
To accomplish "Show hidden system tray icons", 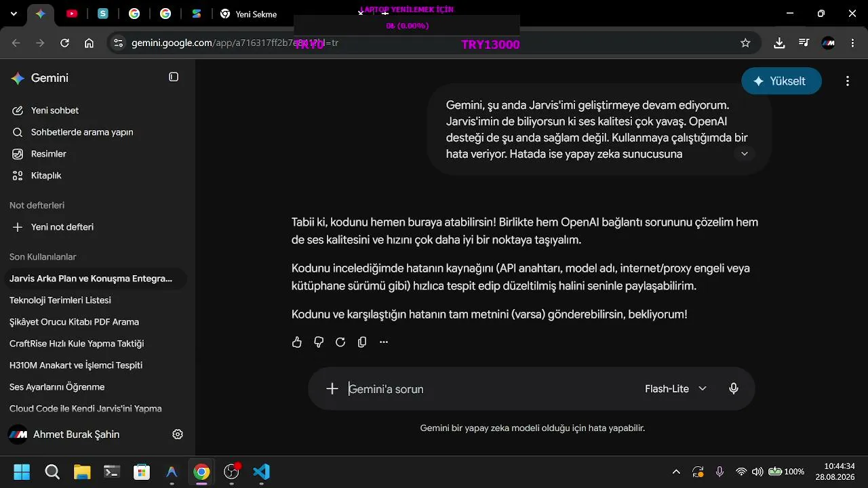I will pyautogui.click(x=676, y=472).
